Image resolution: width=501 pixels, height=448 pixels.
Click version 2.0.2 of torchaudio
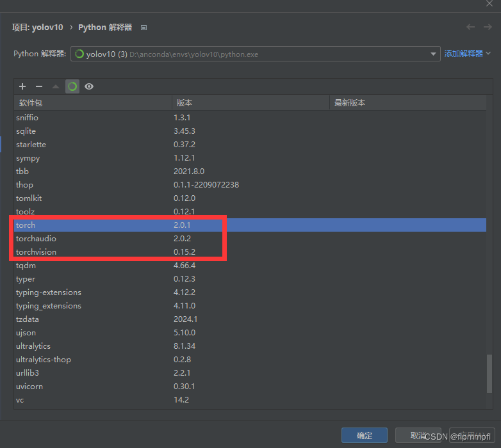tap(182, 238)
